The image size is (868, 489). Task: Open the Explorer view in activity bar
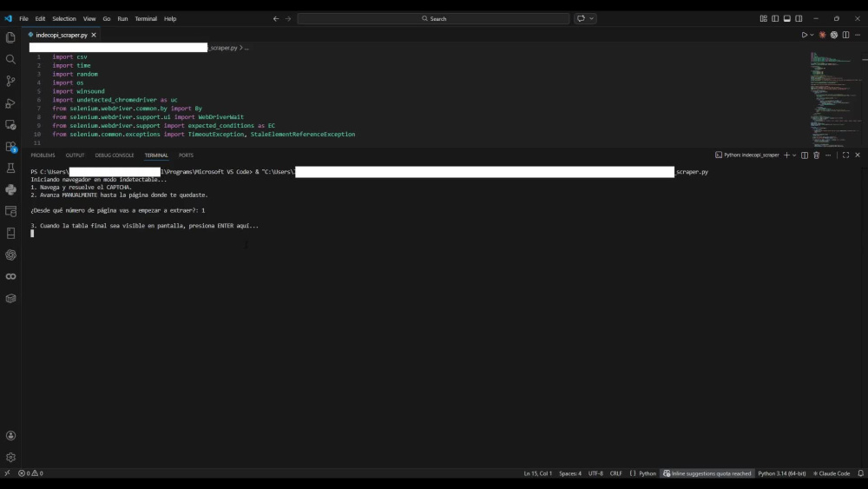[10, 37]
